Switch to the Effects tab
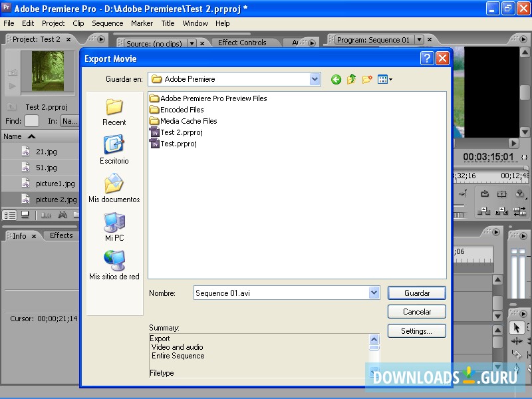Image resolution: width=532 pixels, height=399 pixels. click(61, 235)
